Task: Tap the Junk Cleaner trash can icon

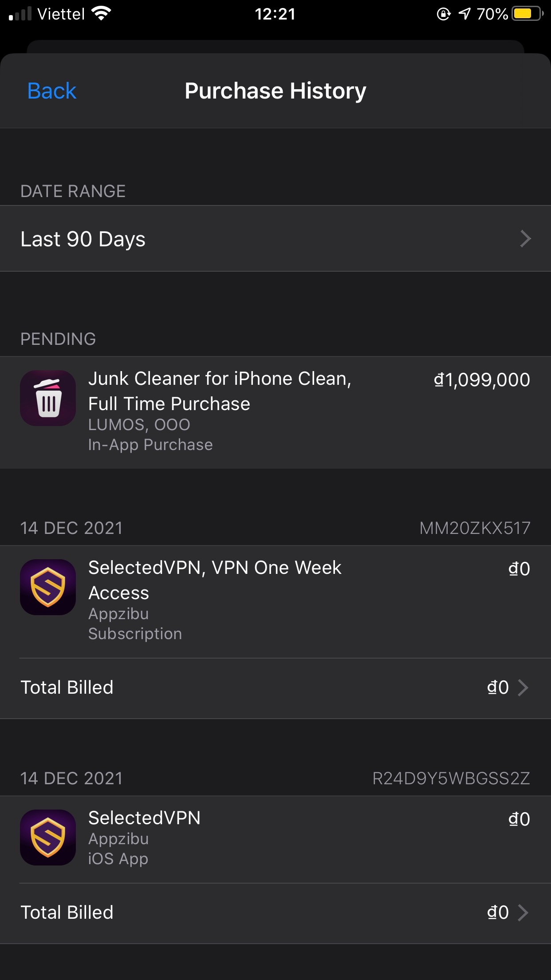Action: [x=48, y=399]
